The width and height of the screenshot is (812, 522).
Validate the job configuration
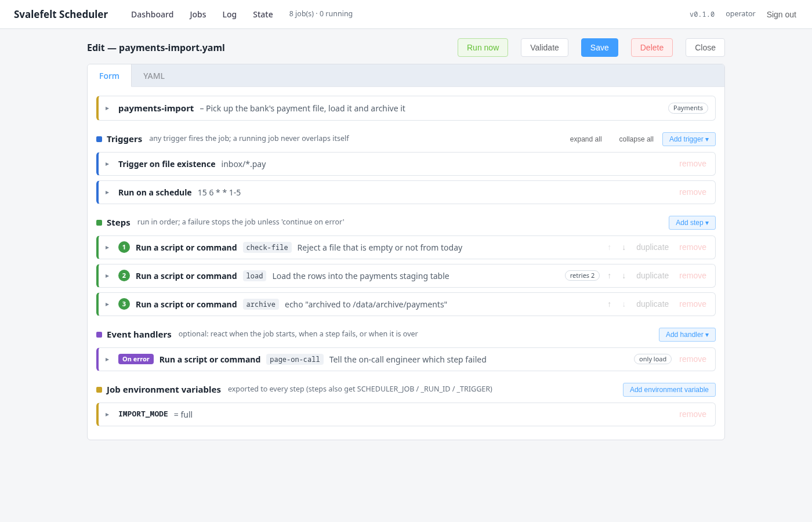point(545,48)
